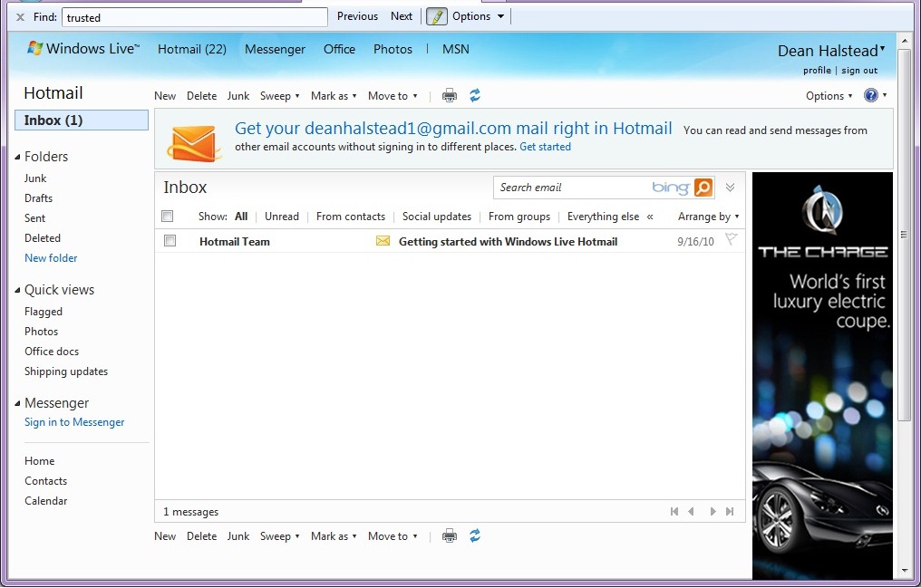Click Delete in the top toolbar
Screen dimensions: 921x588
coord(201,96)
